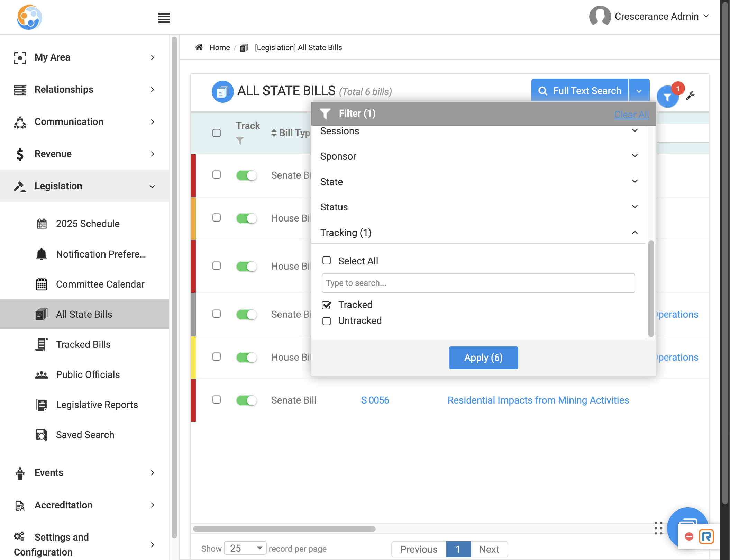Image resolution: width=730 pixels, height=560 pixels.
Task: Check the Select All checkbox in filter
Action: click(327, 261)
